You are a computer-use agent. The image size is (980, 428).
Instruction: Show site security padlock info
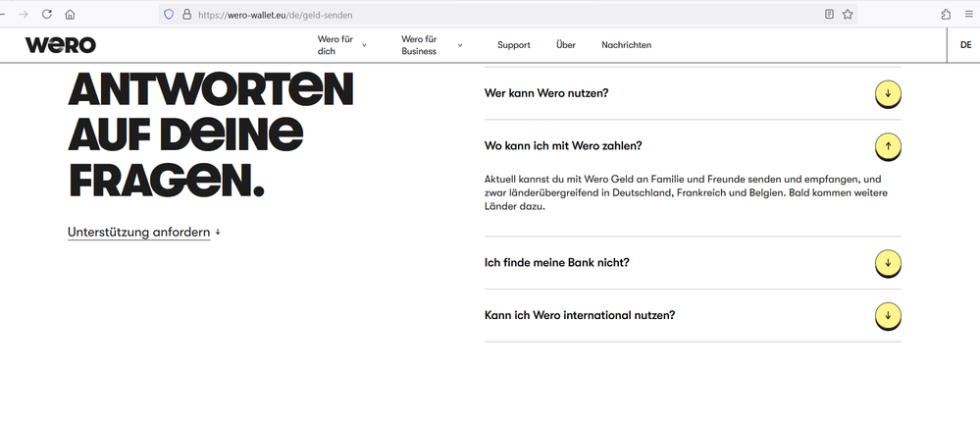click(185, 15)
